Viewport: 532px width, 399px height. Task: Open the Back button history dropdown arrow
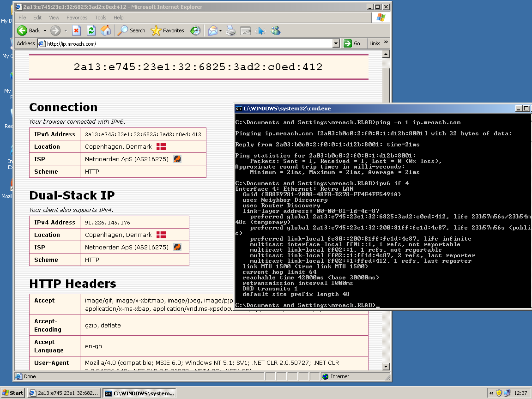pos(45,30)
